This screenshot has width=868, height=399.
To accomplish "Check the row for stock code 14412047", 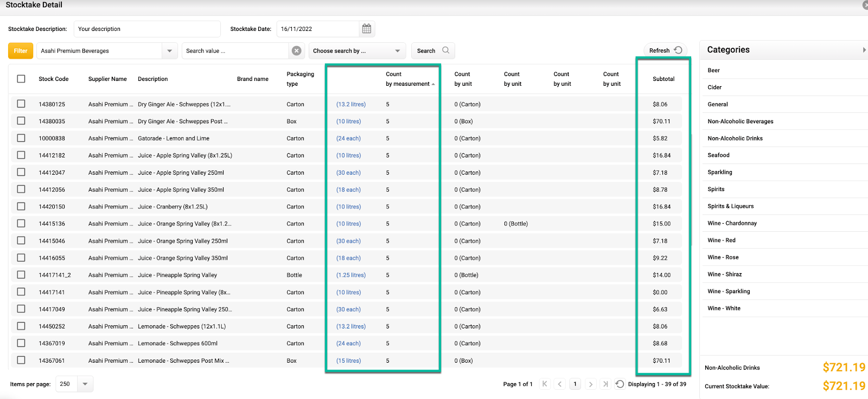I will (21, 172).
